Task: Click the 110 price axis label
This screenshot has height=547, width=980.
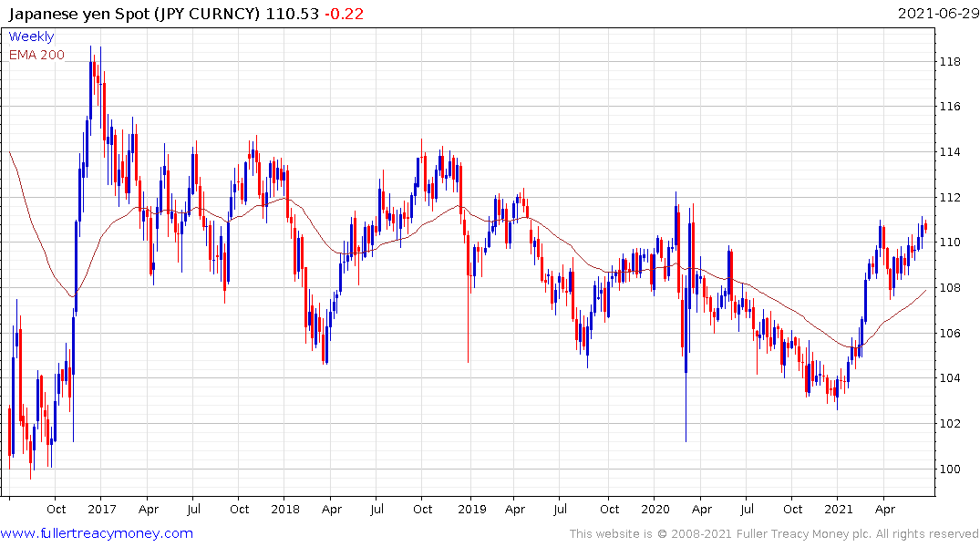Action: point(950,243)
